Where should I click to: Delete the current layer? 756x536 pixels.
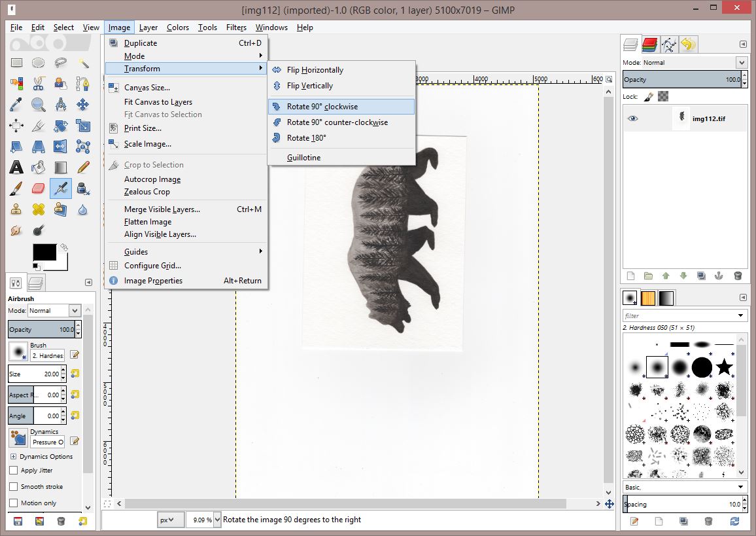click(x=739, y=276)
